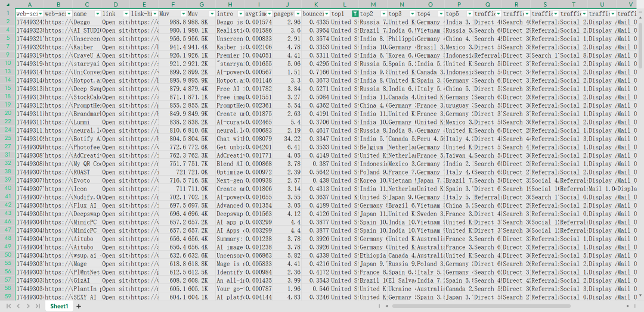Select the name cell 'Evoto'

pyautogui.click(x=86, y=180)
